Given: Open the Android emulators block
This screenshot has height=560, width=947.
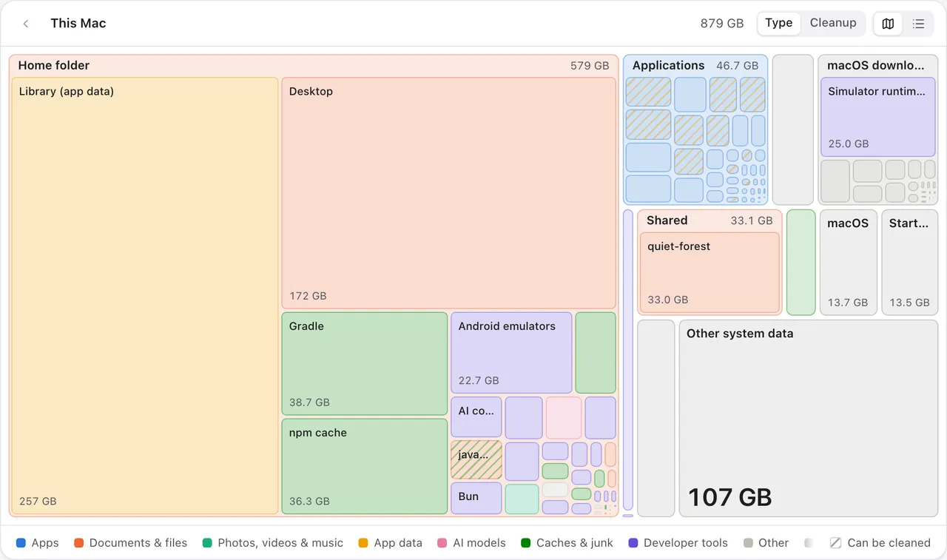Looking at the screenshot, I should pyautogui.click(x=511, y=352).
